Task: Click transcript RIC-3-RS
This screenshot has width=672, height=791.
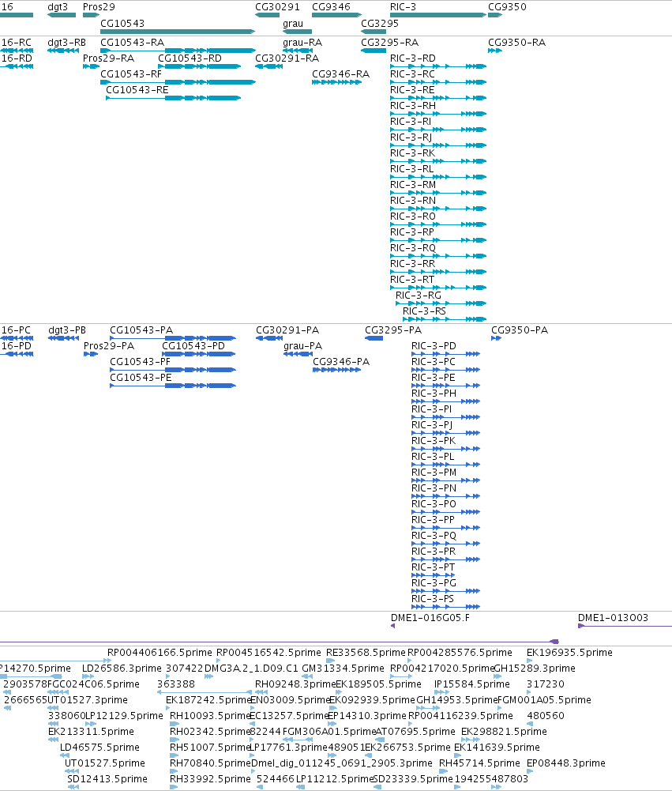Action: click(x=425, y=311)
